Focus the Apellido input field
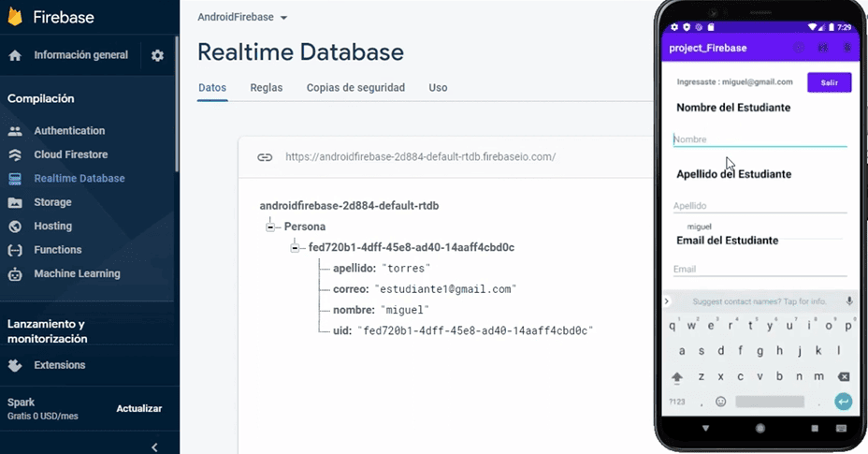 tap(760, 206)
